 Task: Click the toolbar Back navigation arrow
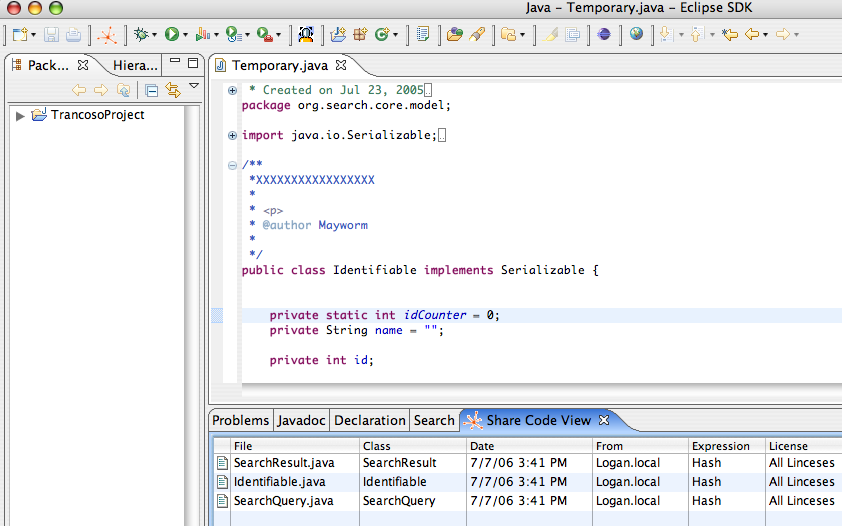point(752,35)
